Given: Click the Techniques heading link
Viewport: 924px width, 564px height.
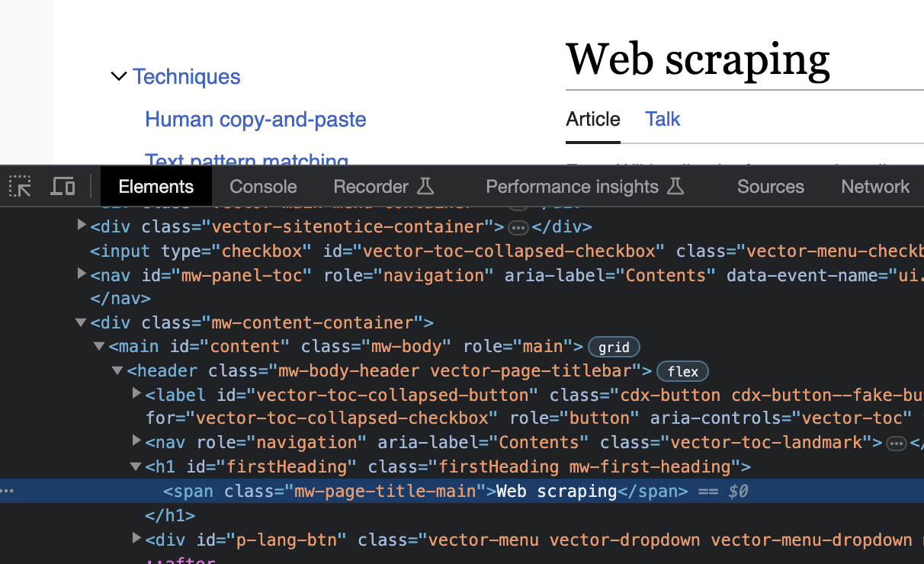Looking at the screenshot, I should point(186,76).
